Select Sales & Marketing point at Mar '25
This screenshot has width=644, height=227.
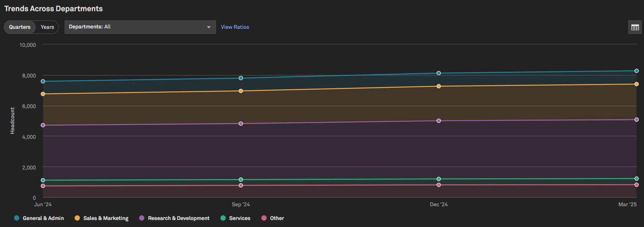click(637, 84)
